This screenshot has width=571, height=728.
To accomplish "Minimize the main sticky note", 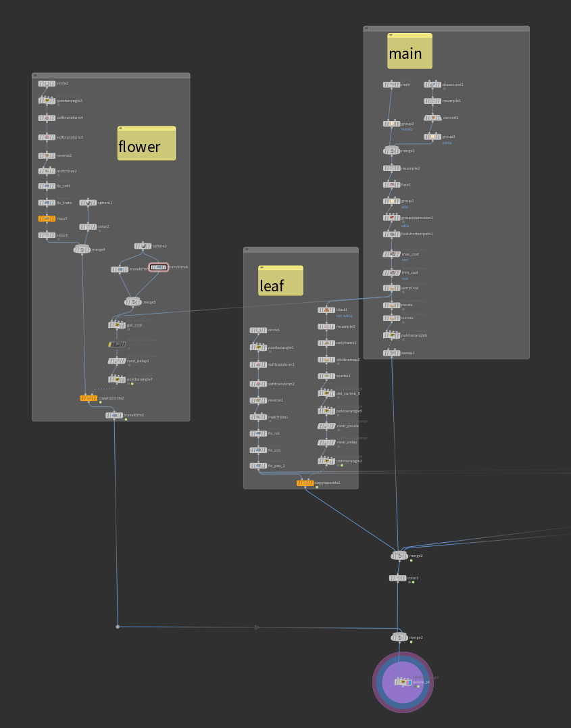I will (x=391, y=35).
